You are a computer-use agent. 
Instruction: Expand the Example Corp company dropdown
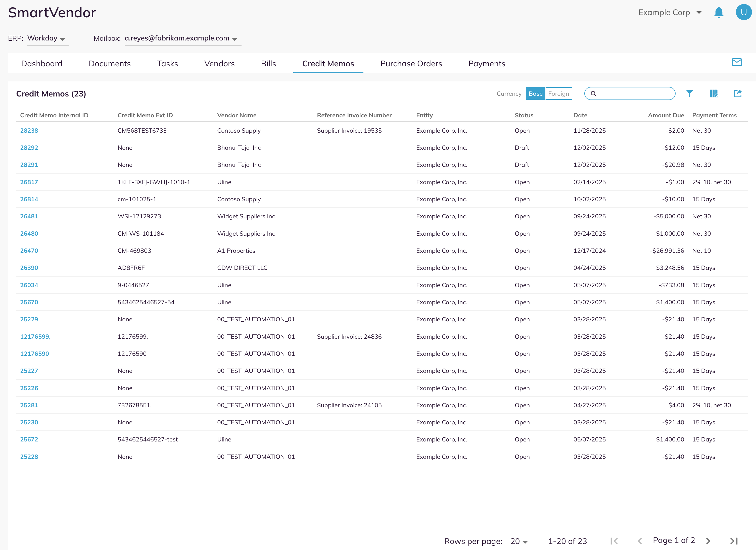tap(670, 12)
